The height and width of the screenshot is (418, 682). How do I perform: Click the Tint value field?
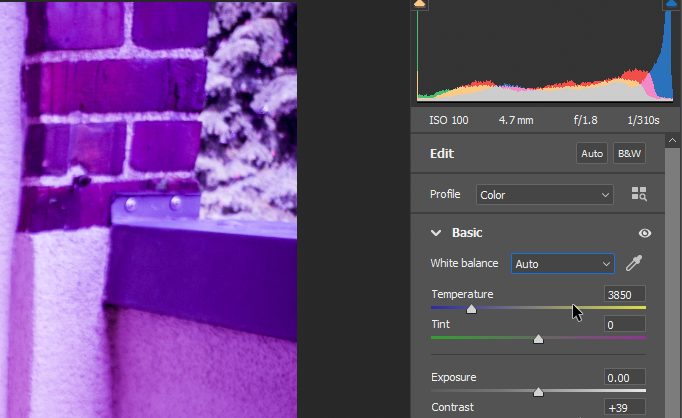[625, 324]
